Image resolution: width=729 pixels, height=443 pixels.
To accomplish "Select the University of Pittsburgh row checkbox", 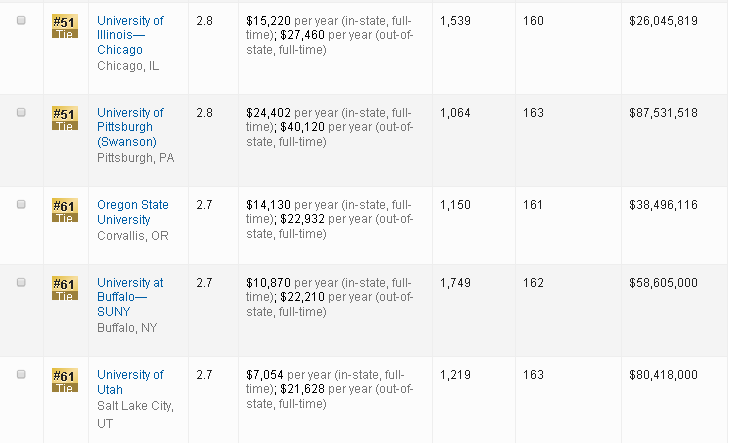I will coord(22,113).
